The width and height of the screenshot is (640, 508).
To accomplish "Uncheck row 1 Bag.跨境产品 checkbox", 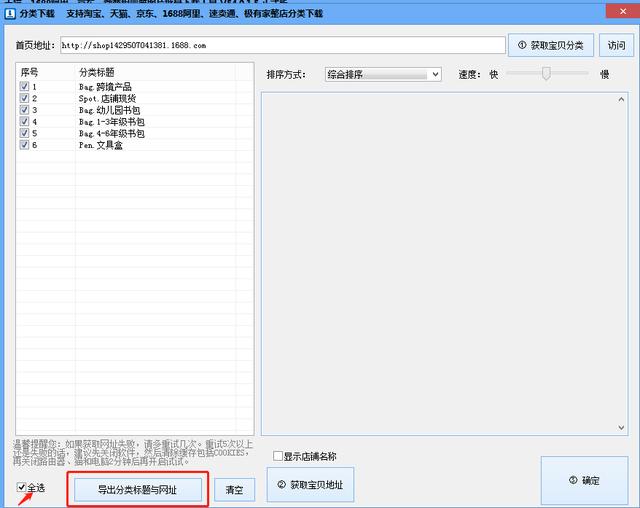I will coord(24,87).
